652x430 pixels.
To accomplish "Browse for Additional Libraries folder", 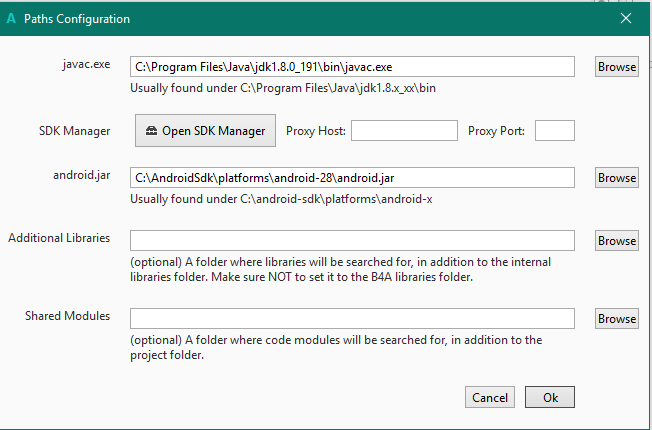I will click(617, 241).
